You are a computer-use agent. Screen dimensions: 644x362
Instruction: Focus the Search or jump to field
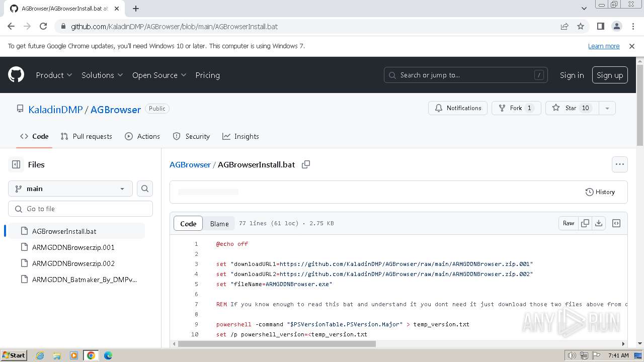click(465, 75)
